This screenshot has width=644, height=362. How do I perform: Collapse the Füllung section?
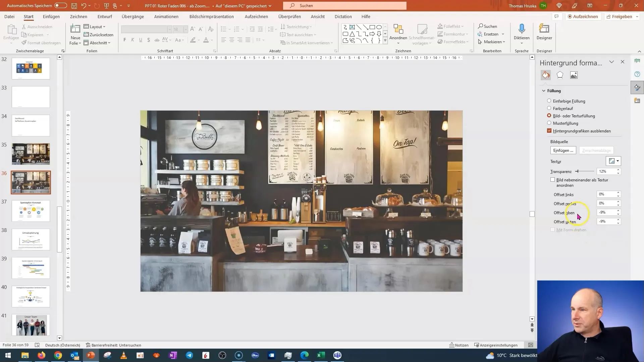(544, 91)
